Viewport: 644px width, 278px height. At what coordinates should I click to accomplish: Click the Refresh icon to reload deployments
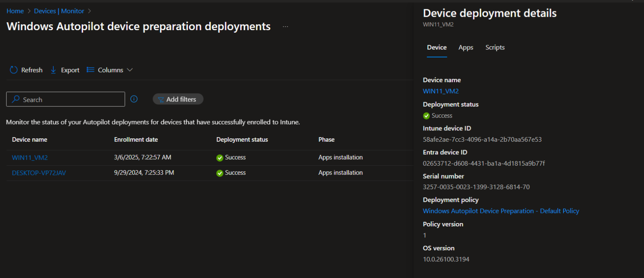point(13,70)
